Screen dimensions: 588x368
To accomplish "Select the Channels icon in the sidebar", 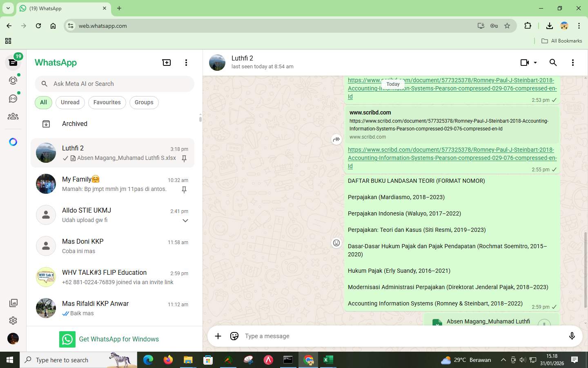I will coord(13,98).
